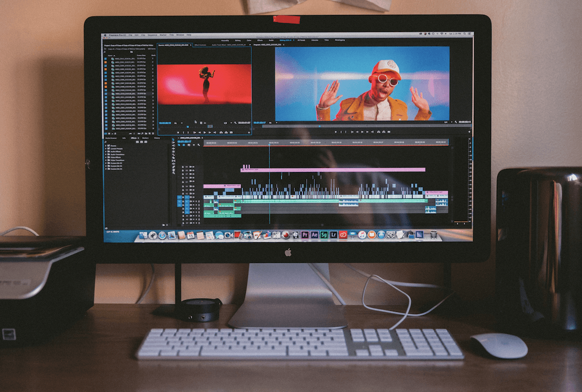
Task: Click the blue timecode display above the timeline
Action: [x=184, y=143]
